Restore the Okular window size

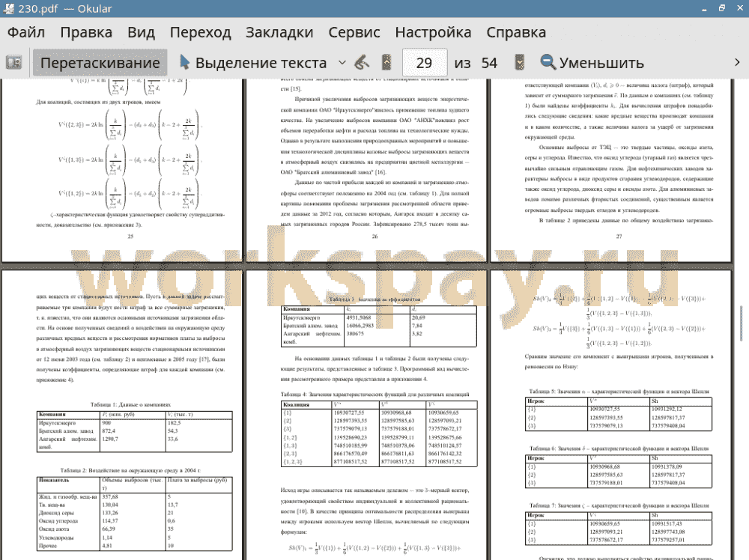tap(722, 8)
